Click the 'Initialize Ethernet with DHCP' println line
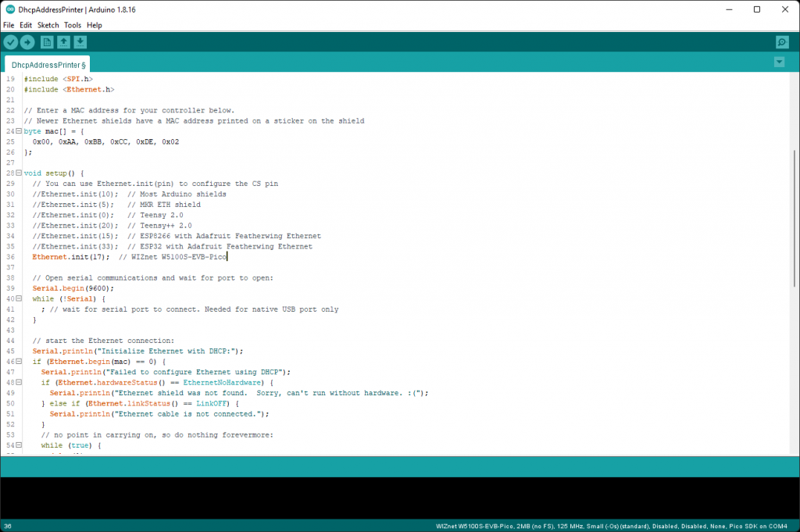The width and height of the screenshot is (800, 532). pyautogui.click(x=137, y=351)
